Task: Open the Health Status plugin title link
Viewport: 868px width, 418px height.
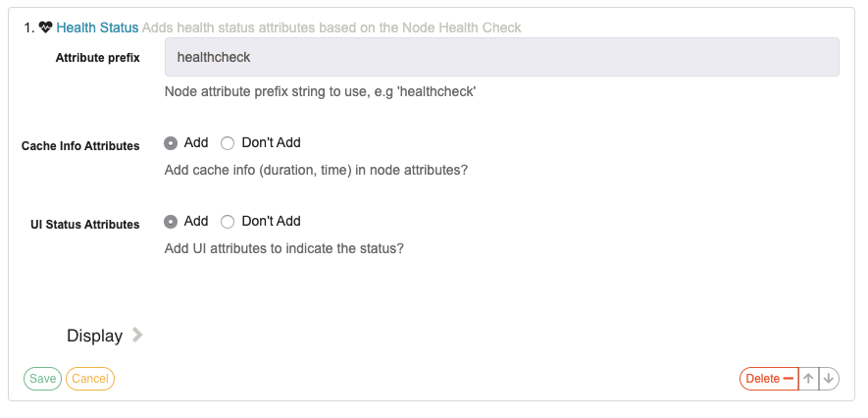Action: (97, 27)
